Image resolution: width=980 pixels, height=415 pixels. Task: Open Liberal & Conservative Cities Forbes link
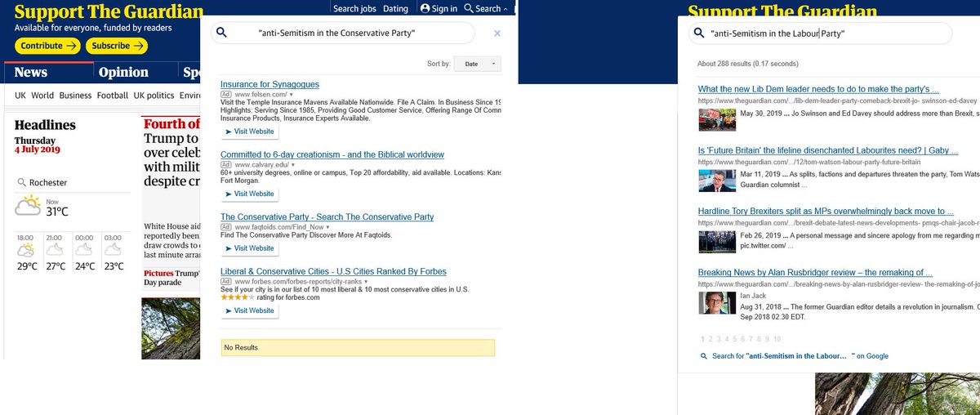pyautogui.click(x=333, y=271)
